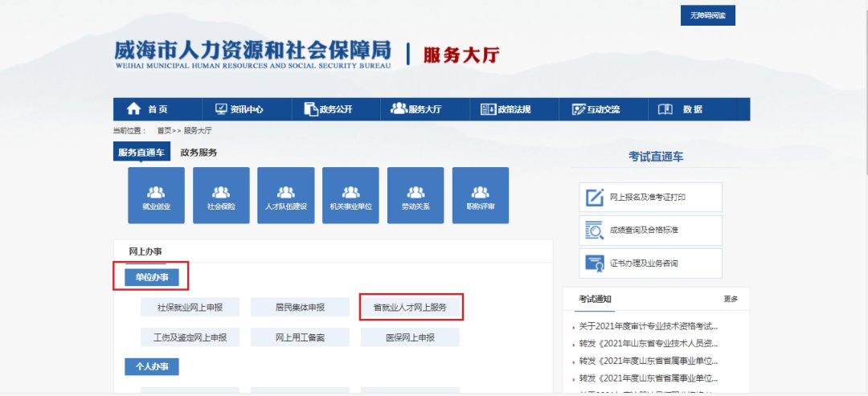Open the 职称评审 service tile
This screenshot has height=396, width=868.
(481, 195)
